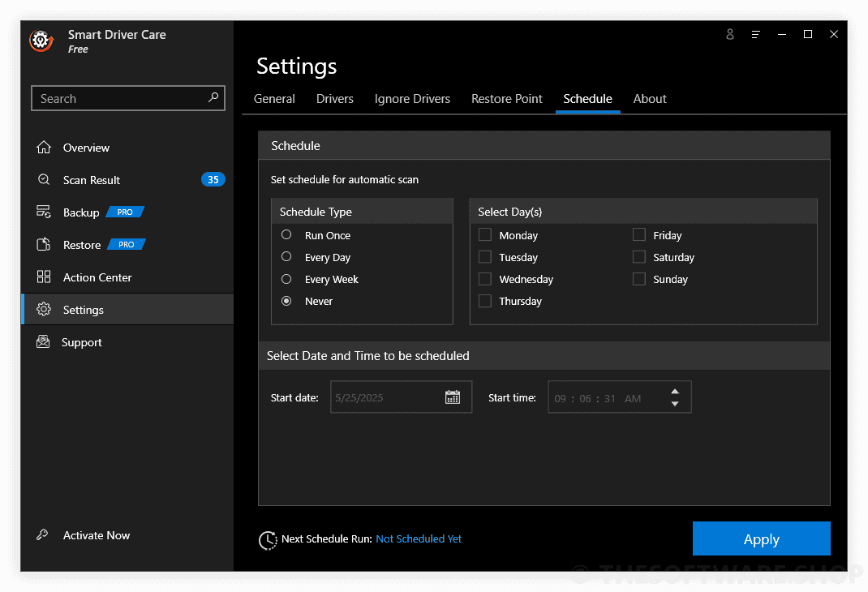This screenshot has width=868, height=592.
Task: Click the PRO badge beside Backup
Action: [125, 212]
